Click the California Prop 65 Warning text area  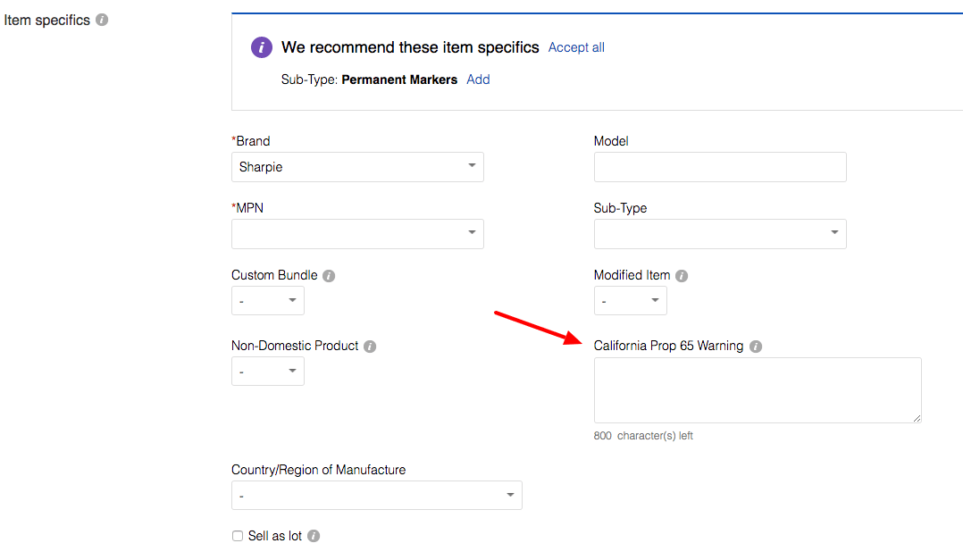757,390
